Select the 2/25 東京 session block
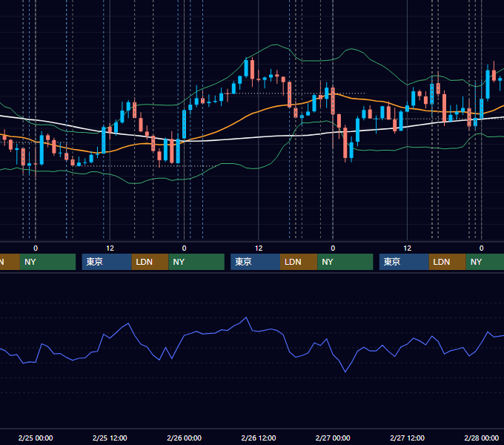Image resolution: width=504 pixels, height=445 pixels. coord(107,262)
